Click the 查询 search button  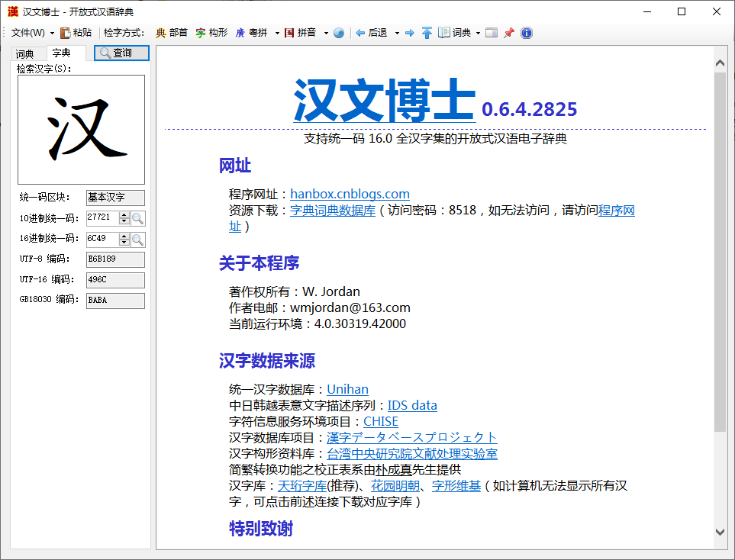(122, 53)
